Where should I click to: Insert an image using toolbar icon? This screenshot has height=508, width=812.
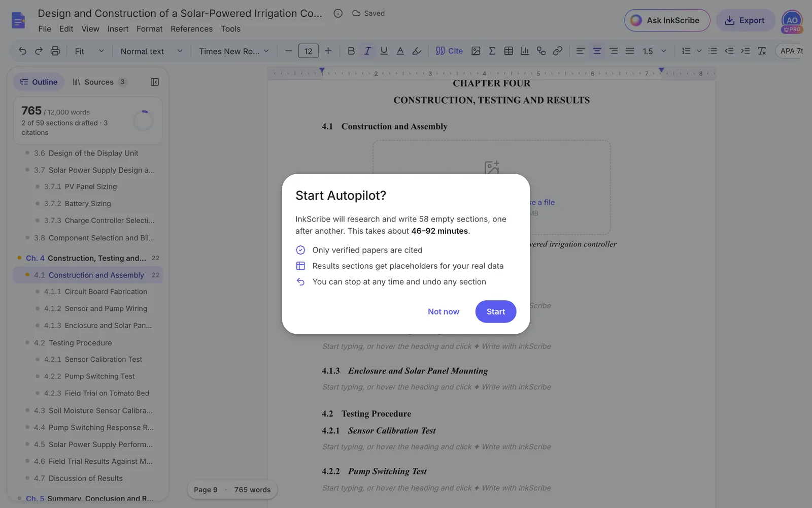tap(476, 51)
